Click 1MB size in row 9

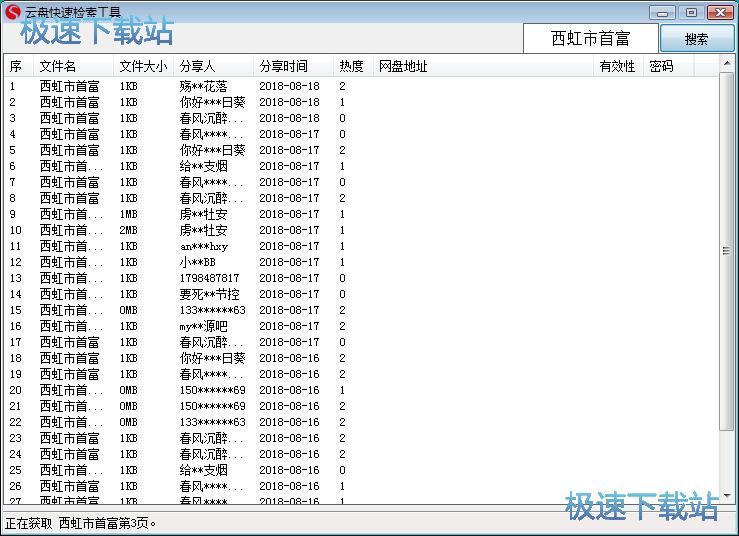coord(128,214)
